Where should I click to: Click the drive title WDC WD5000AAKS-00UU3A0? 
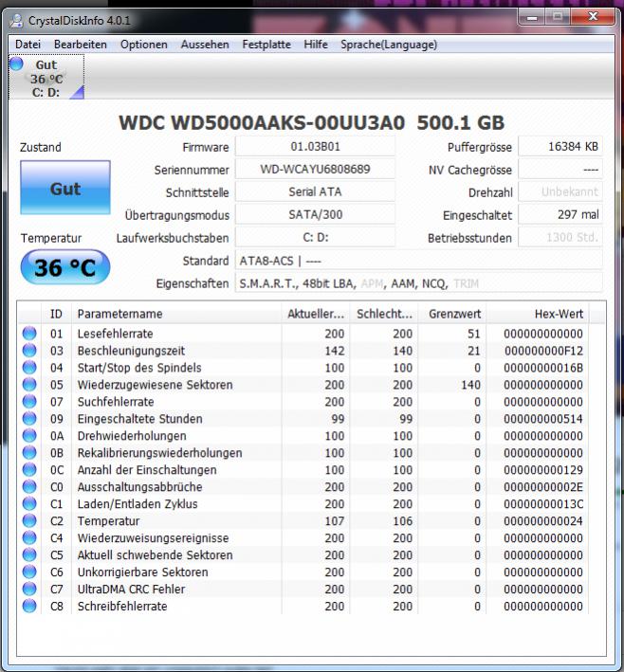coord(262,123)
